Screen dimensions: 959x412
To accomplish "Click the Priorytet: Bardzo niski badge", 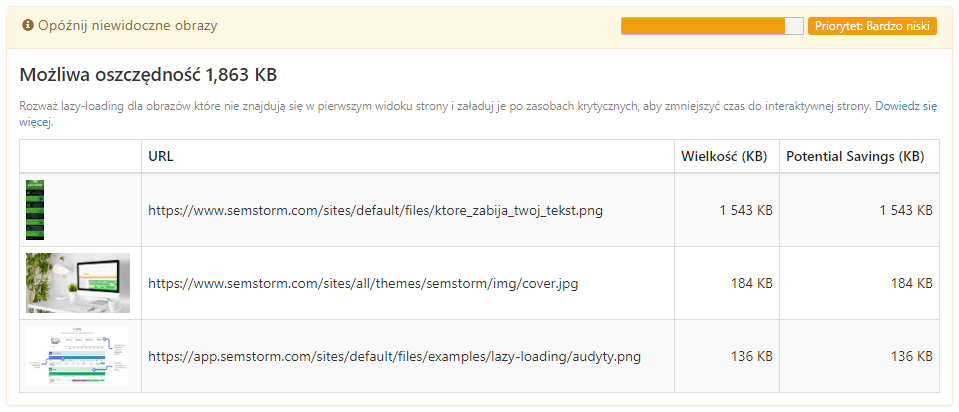I will click(x=872, y=26).
